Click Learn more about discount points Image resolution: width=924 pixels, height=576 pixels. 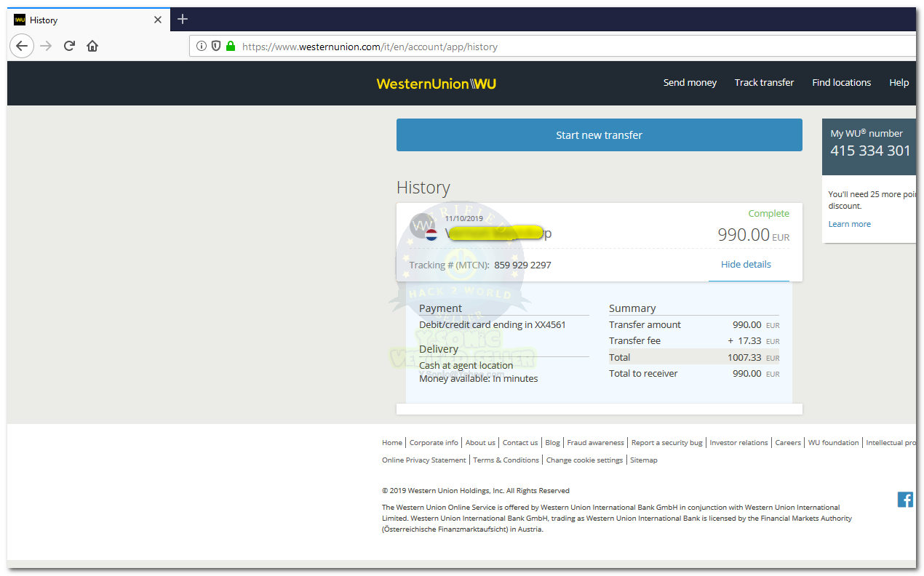pyautogui.click(x=849, y=224)
